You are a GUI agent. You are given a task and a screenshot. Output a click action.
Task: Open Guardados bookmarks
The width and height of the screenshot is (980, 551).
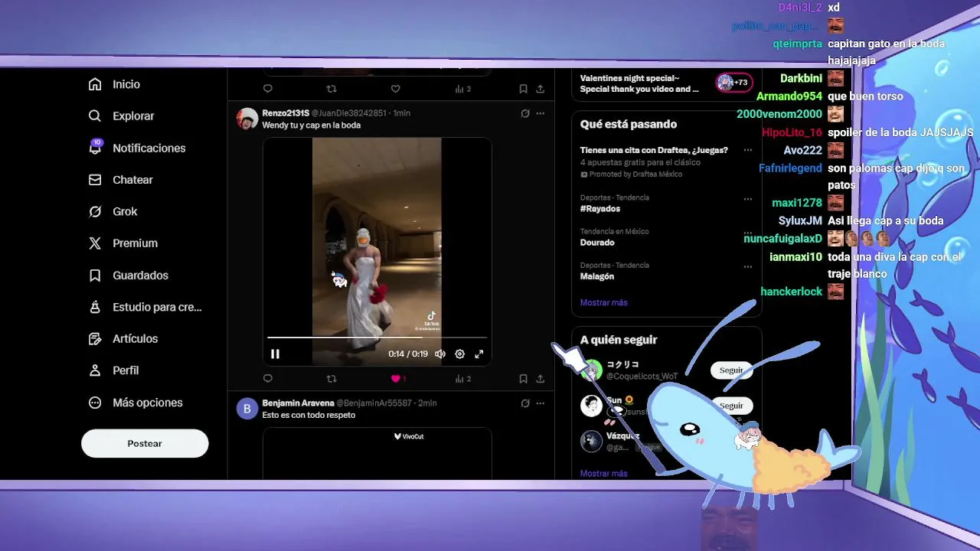click(x=128, y=275)
